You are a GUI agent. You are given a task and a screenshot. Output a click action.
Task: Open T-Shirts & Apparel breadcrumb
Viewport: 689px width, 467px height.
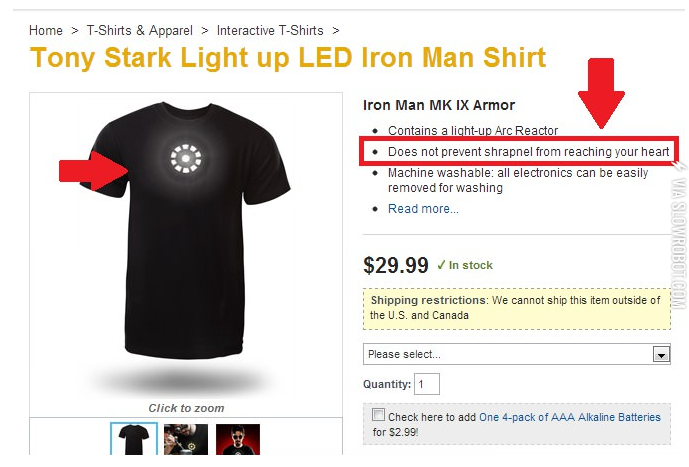point(142,31)
